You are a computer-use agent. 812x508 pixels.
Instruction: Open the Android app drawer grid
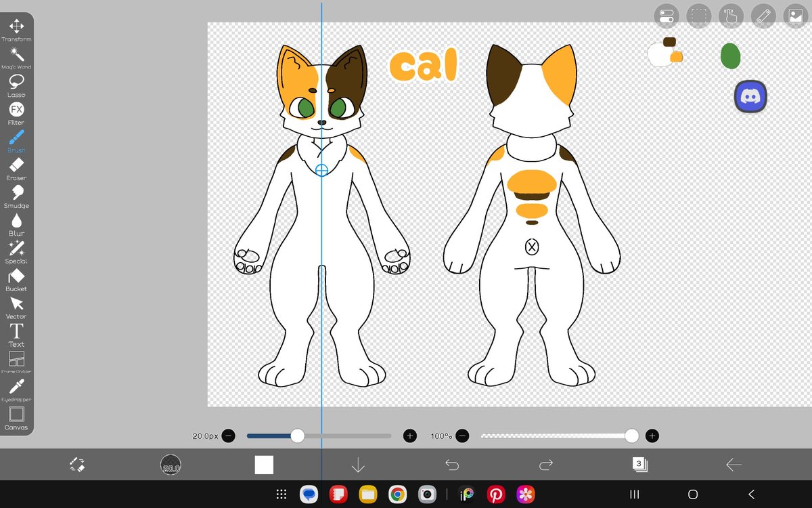tap(282, 494)
